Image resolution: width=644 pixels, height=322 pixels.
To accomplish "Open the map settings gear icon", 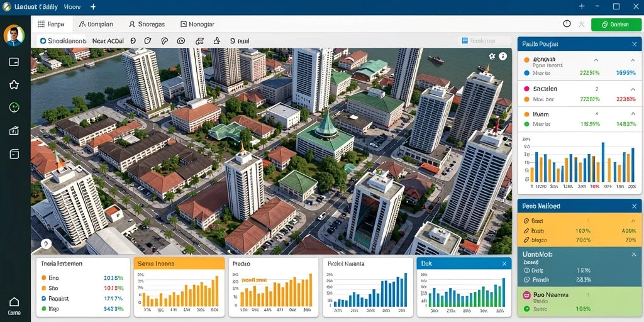I will [492, 56].
